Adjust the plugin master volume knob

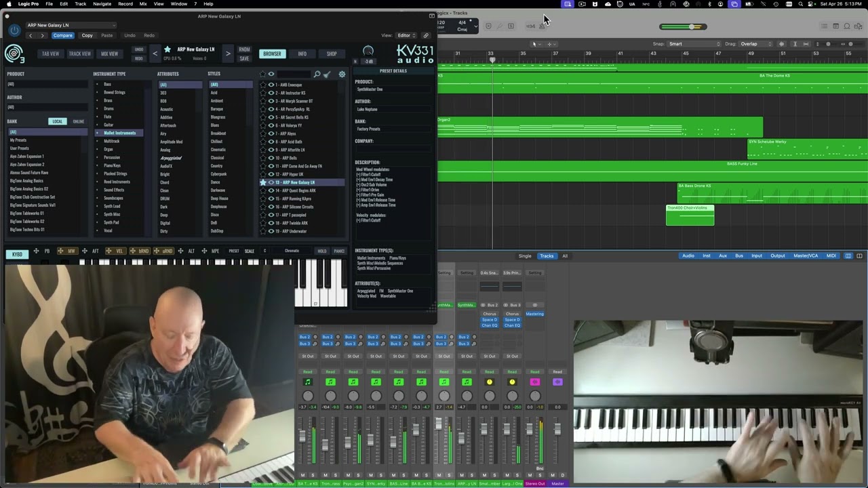coord(368,51)
